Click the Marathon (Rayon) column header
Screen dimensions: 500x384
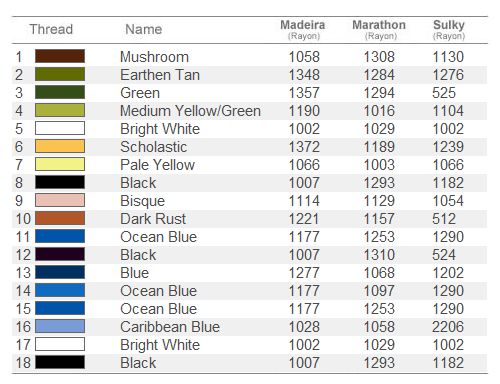click(x=379, y=29)
